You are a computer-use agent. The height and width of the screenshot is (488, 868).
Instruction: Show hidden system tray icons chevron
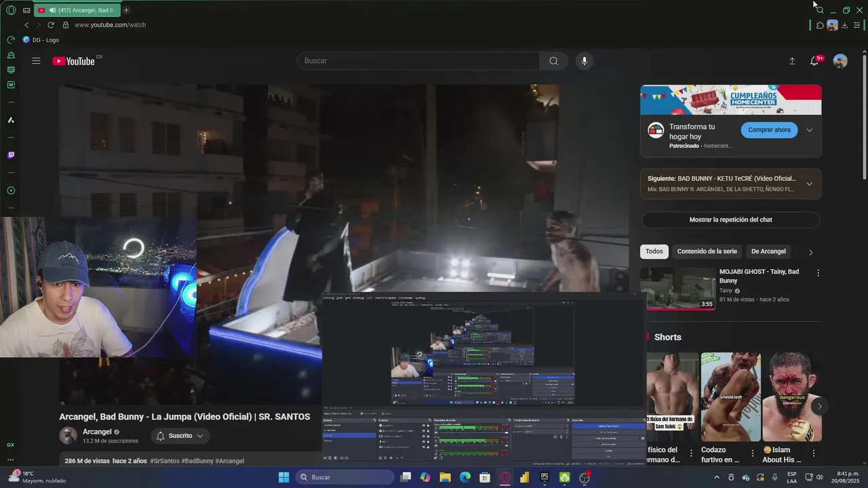pyautogui.click(x=717, y=478)
